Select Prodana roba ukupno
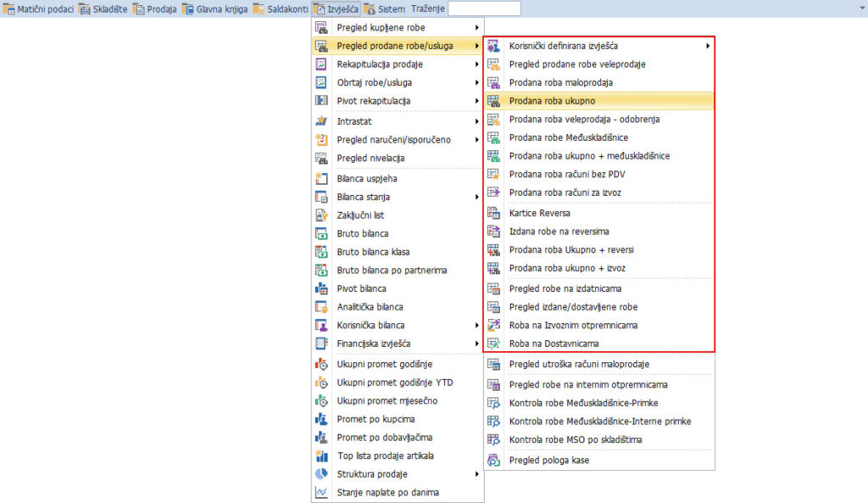868x503 pixels. pyautogui.click(x=551, y=101)
